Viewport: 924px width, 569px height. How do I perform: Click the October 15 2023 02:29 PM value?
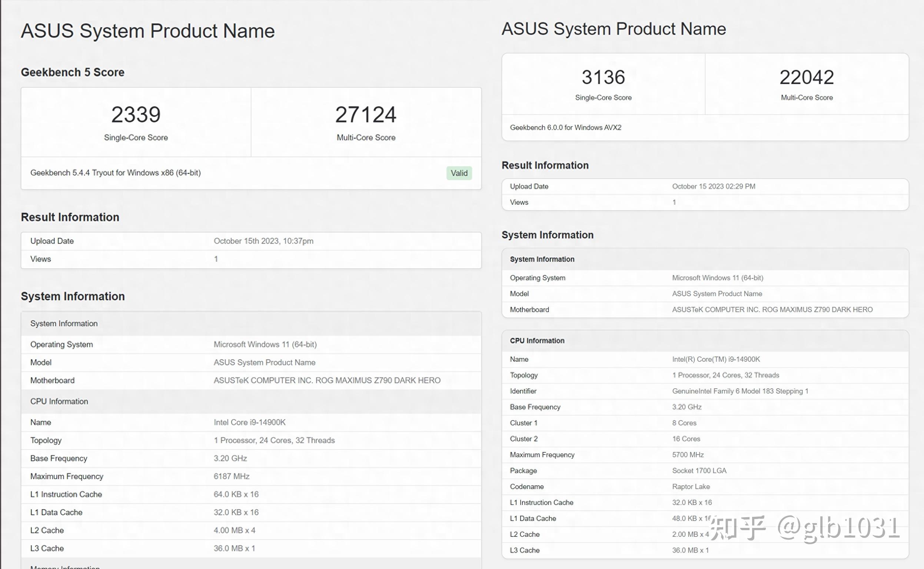[x=713, y=187]
